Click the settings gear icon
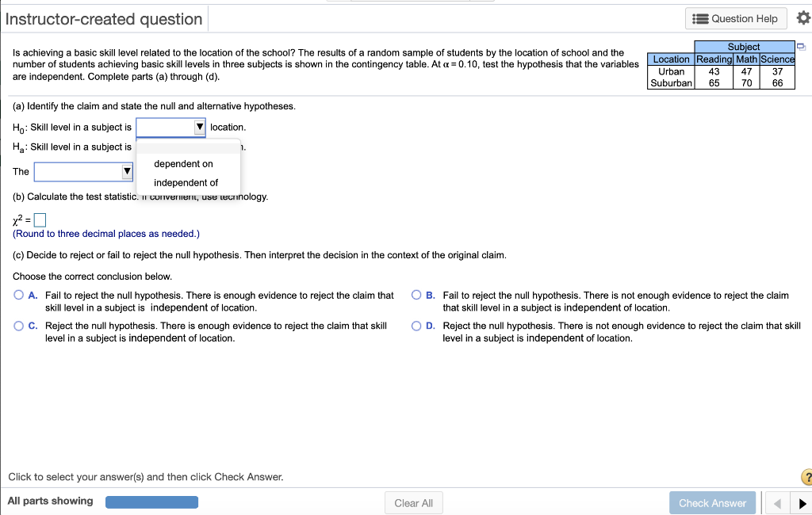The image size is (812, 515). 804,17
